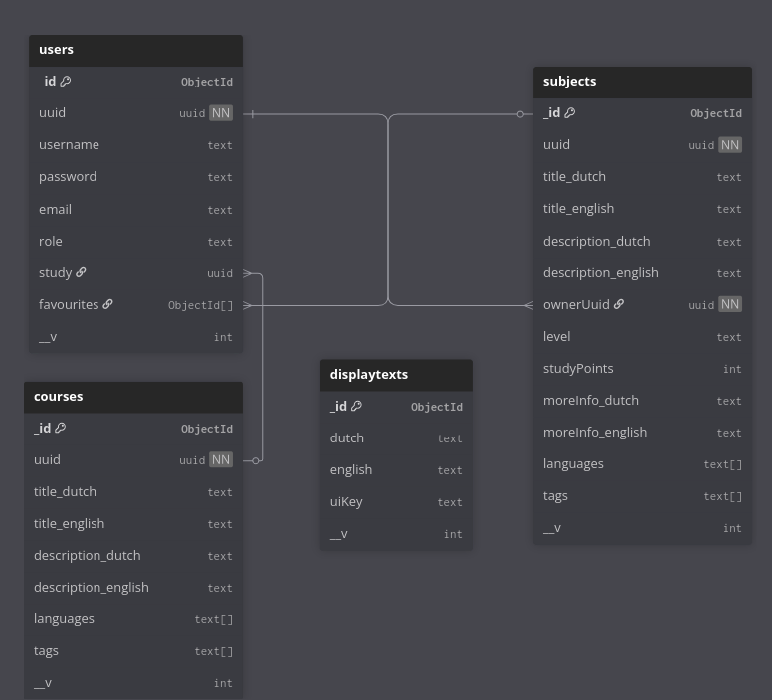Select the displaytexts table header
Image resolution: width=772 pixels, height=700 pixels.
click(x=396, y=375)
